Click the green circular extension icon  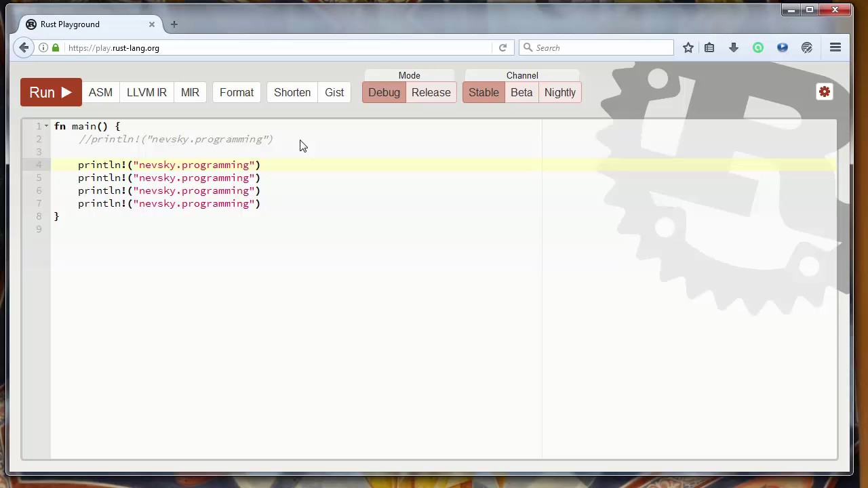pos(758,47)
